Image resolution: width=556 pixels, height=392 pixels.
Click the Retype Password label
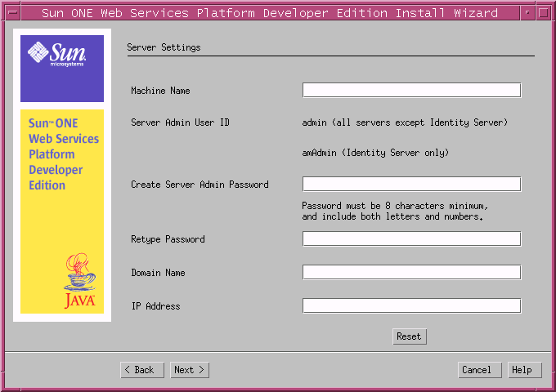pyautogui.click(x=168, y=239)
